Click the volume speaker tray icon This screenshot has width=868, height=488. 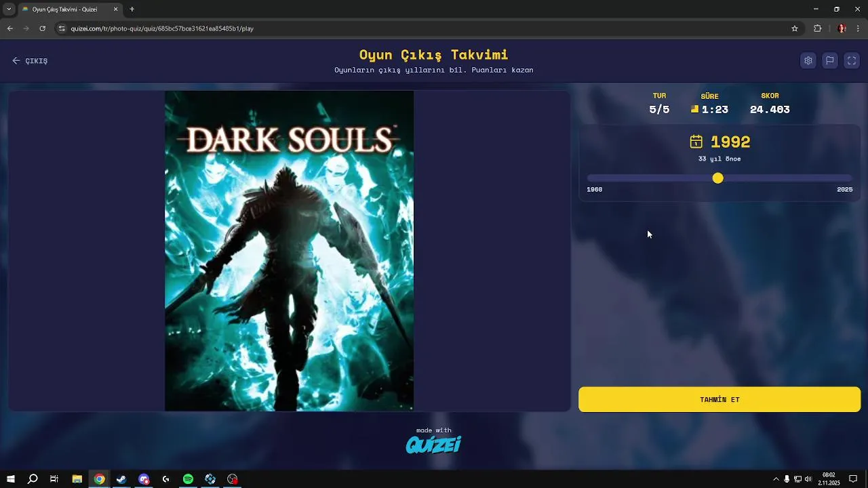pos(808,479)
